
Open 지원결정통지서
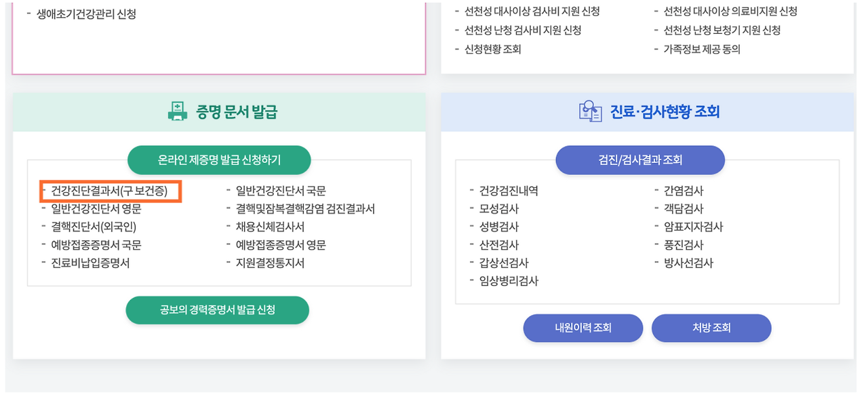(269, 262)
